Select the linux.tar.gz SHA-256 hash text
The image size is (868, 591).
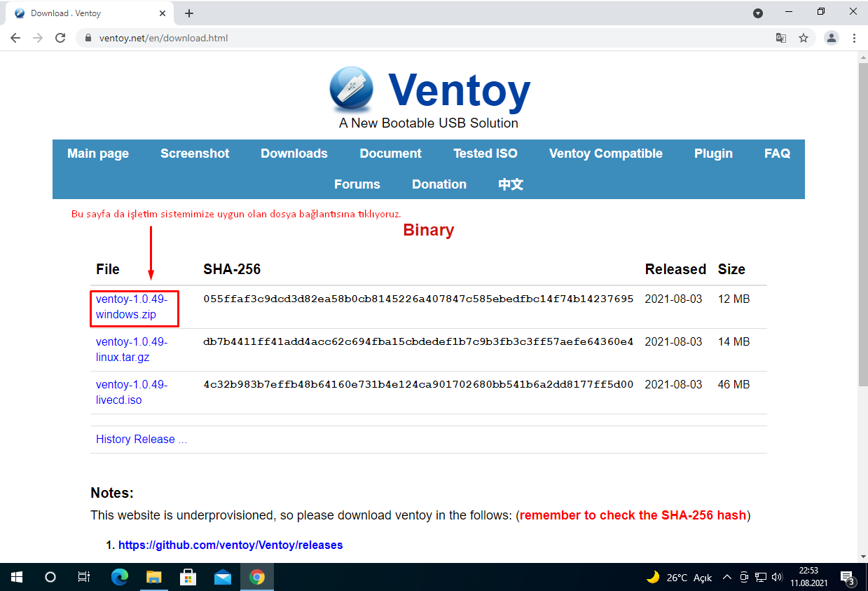click(x=418, y=342)
